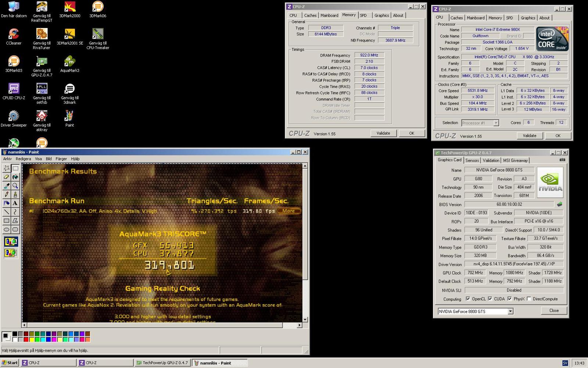Click OK in the CPU-Z memory window
588x368 pixels.
[x=412, y=133]
